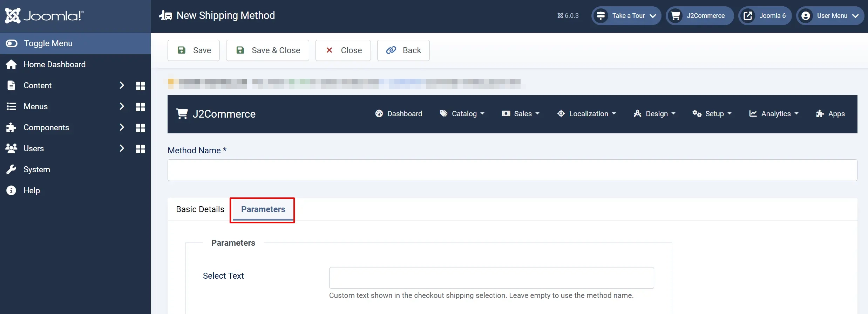Click the Save button

(x=194, y=50)
